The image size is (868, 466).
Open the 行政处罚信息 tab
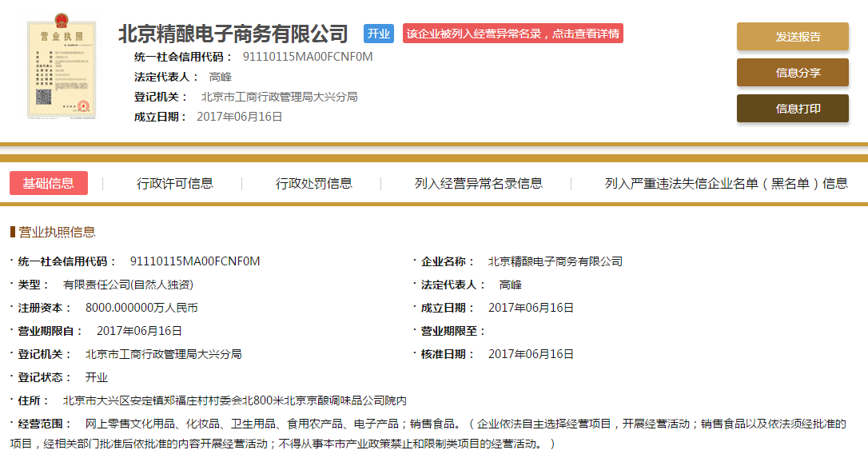(314, 183)
